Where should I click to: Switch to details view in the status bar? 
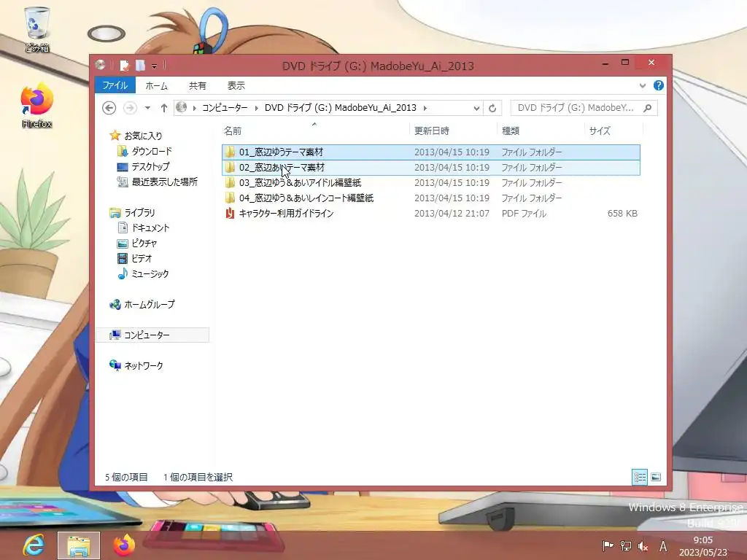pos(640,477)
